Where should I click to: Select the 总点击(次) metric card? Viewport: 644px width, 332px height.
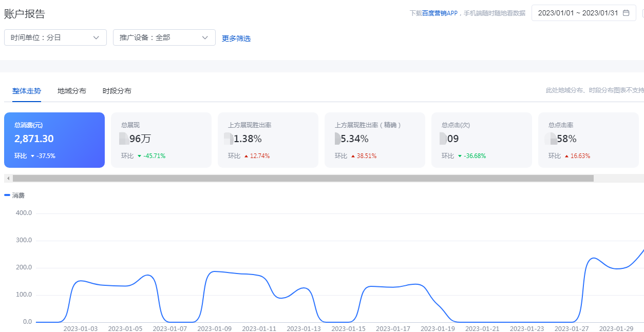(482, 140)
